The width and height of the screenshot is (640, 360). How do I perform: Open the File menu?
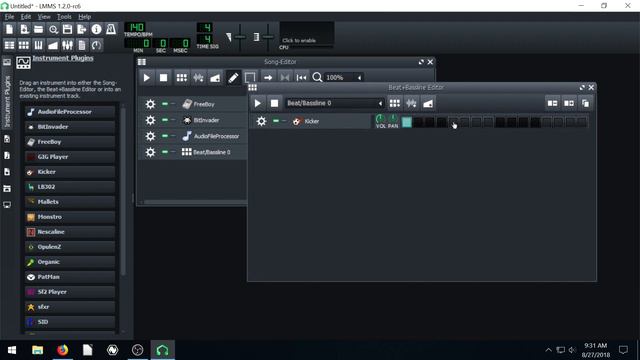(x=9, y=17)
